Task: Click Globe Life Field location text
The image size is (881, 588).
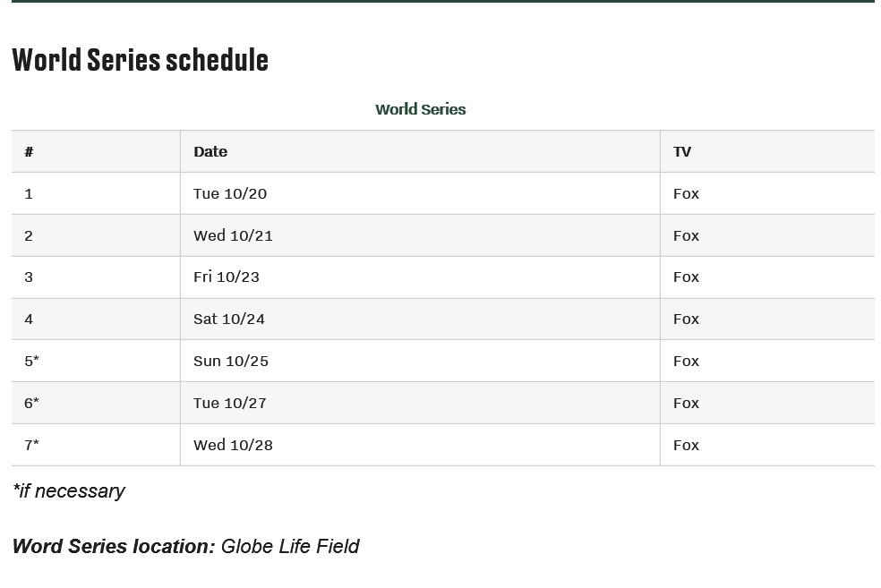Action: (290, 547)
